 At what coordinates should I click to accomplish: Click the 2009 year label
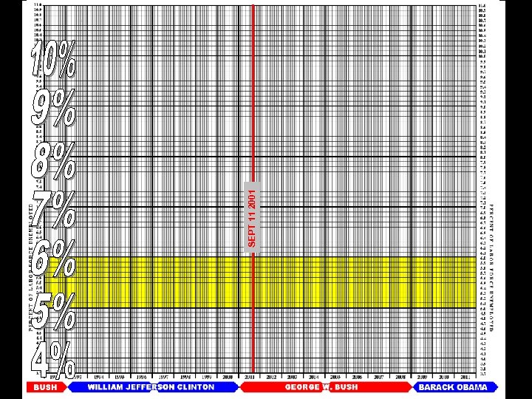click(x=422, y=377)
